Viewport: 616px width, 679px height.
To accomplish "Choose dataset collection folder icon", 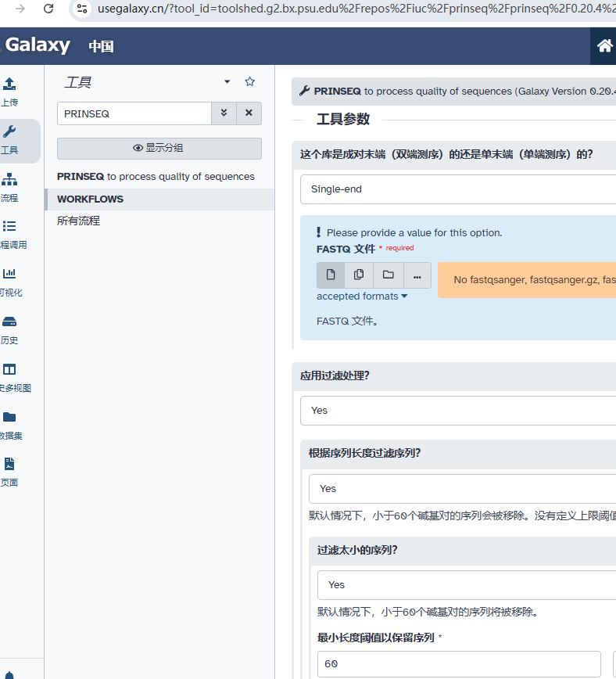I will 389,275.
